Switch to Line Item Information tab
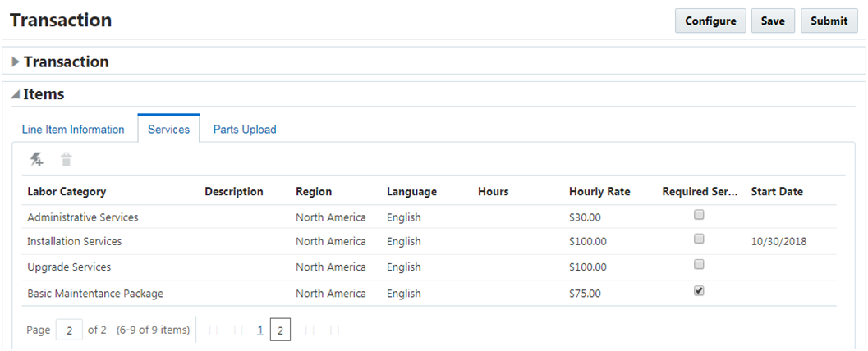Image resolution: width=868 pixels, height=351 pixels. click(73, 130)
